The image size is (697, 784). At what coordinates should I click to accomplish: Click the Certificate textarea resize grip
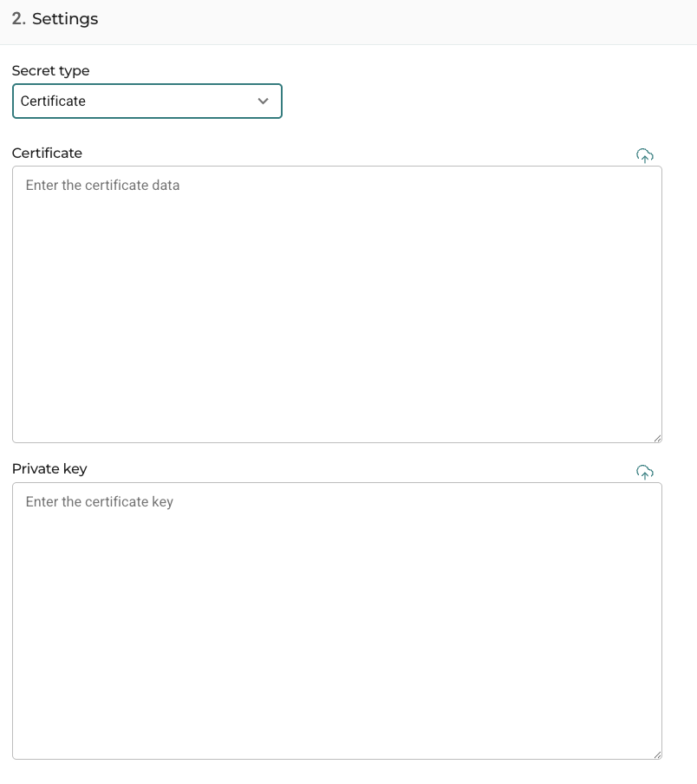pyautogui.click(x=657, y=438)
